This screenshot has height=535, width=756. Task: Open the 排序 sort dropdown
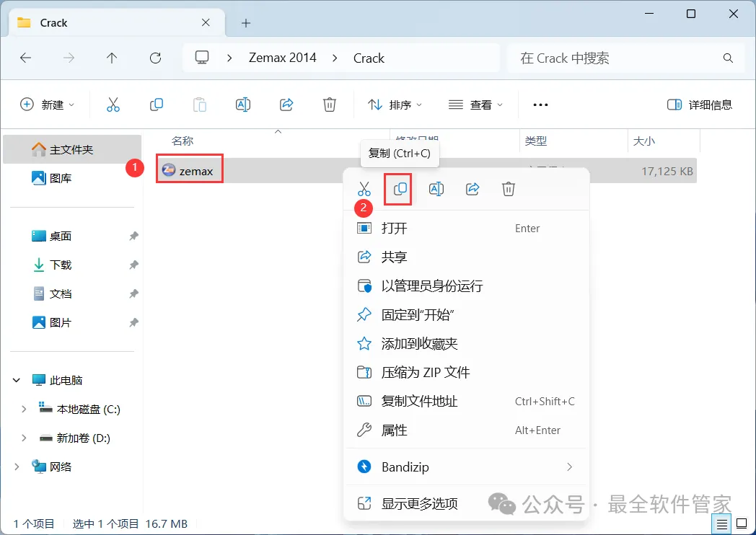(395, 105)
